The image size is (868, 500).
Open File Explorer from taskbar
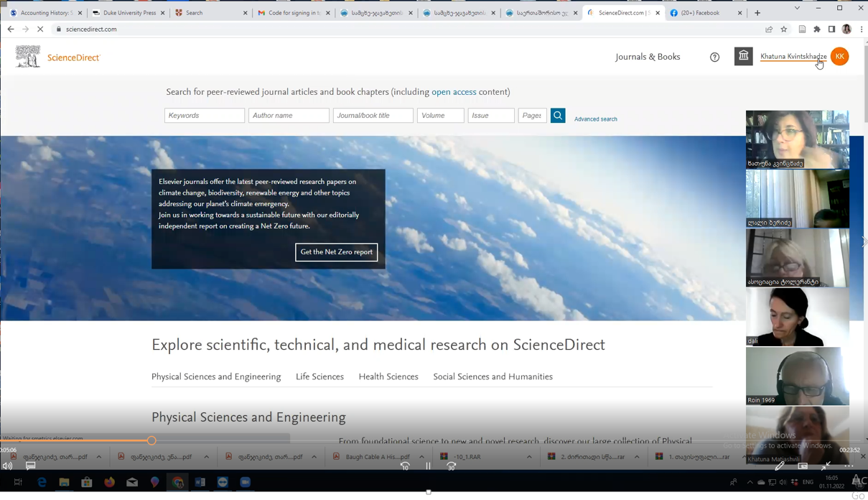point(64,482)
